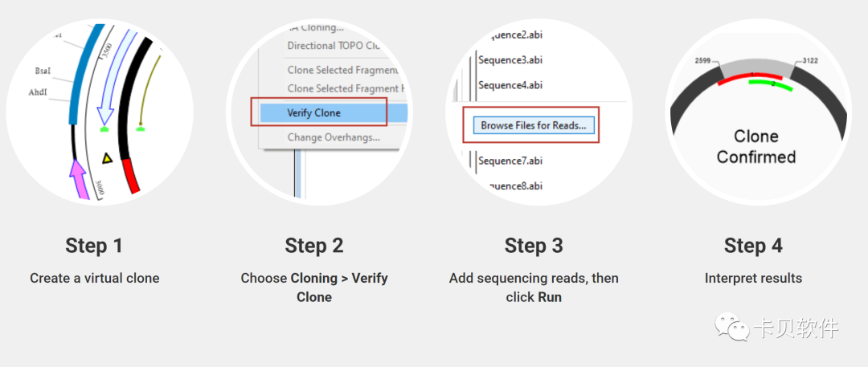Click the pink arrow feature on plasmid
868x367 pixels.
[x=79, y=178]
